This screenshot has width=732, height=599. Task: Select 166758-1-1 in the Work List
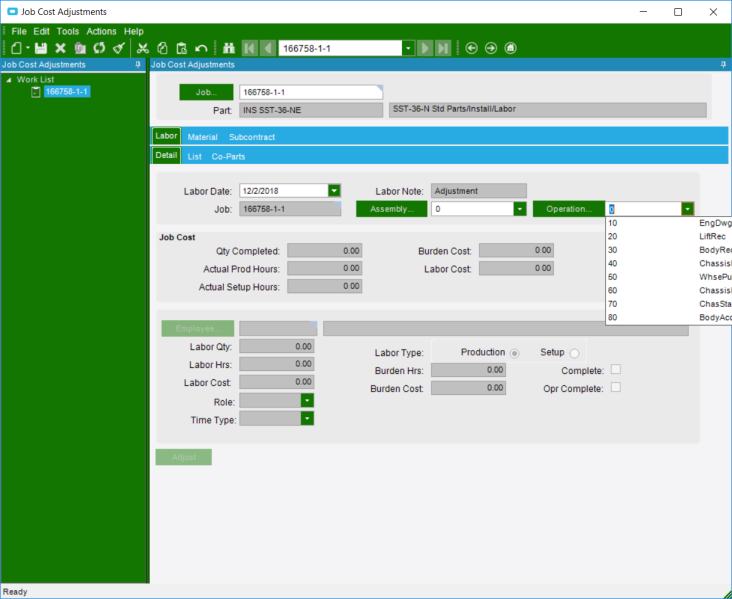click(67, 92)
